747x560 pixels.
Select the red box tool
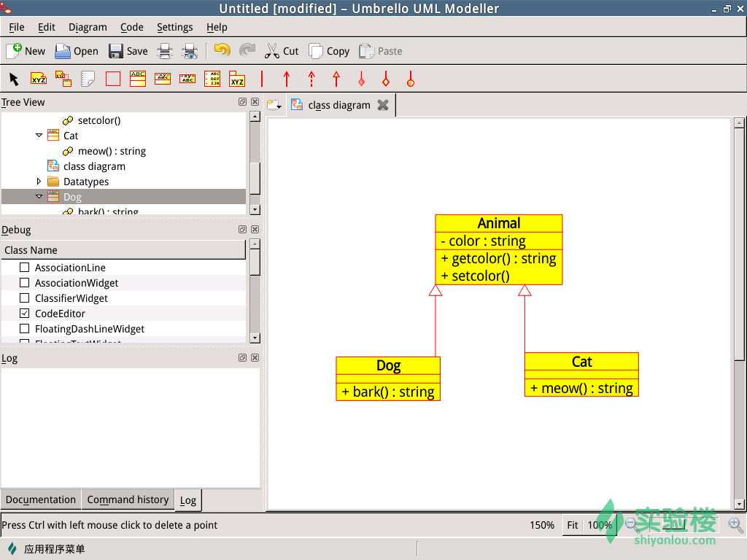[x=113, y=79]
